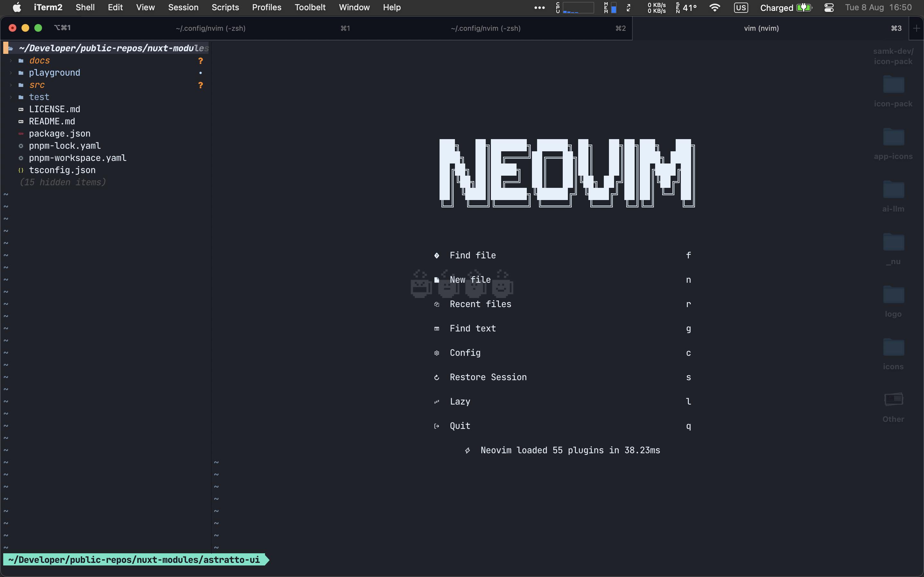This screenshot has height=577, width=924.
Task: Open macOS Control Center toggle icon
Action: (828, 8)
